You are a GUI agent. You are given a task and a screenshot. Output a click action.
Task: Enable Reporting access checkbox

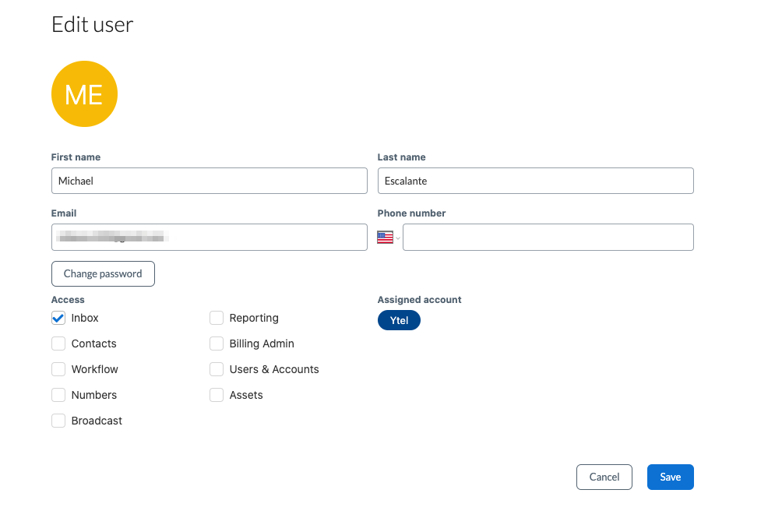coord(217,318)
